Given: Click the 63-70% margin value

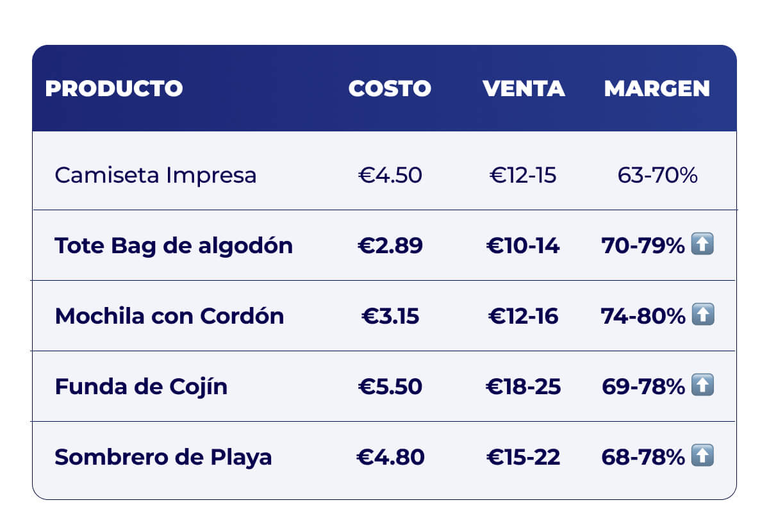Looking at the screenshot, I should [657, 175].
